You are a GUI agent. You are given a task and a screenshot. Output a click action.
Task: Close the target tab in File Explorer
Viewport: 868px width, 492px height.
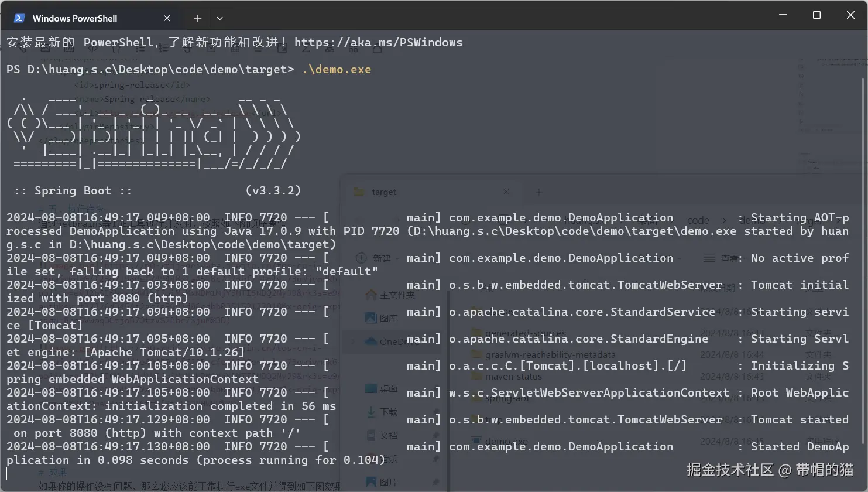506,192
